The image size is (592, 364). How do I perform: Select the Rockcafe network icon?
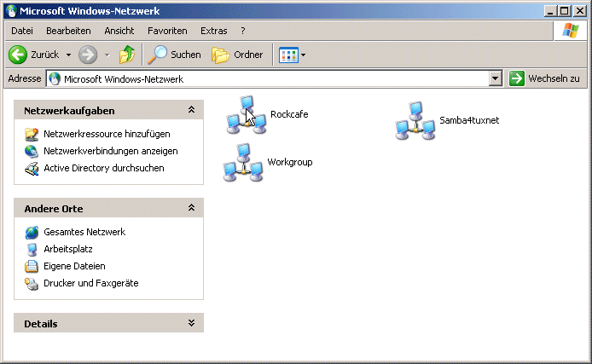[247, 115]
